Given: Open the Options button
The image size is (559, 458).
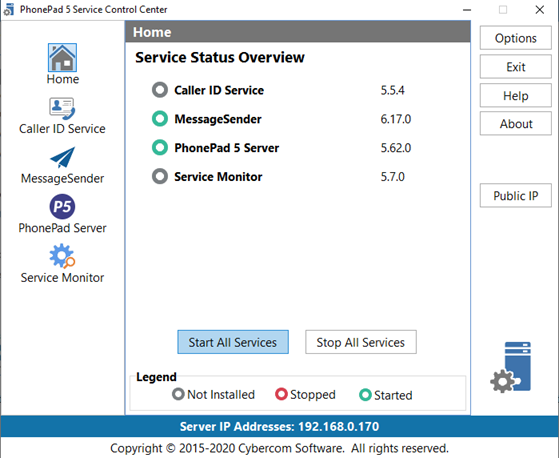Looking at the screenshot, I should [x=516, y=38].
